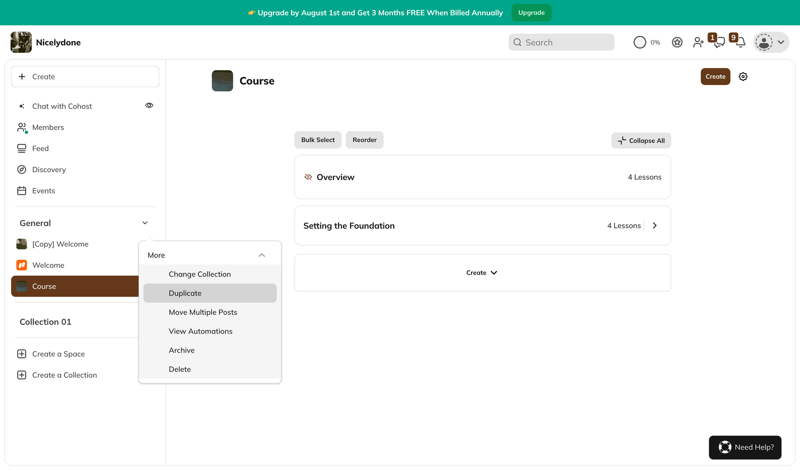Open the Need Help? widget

745,447
